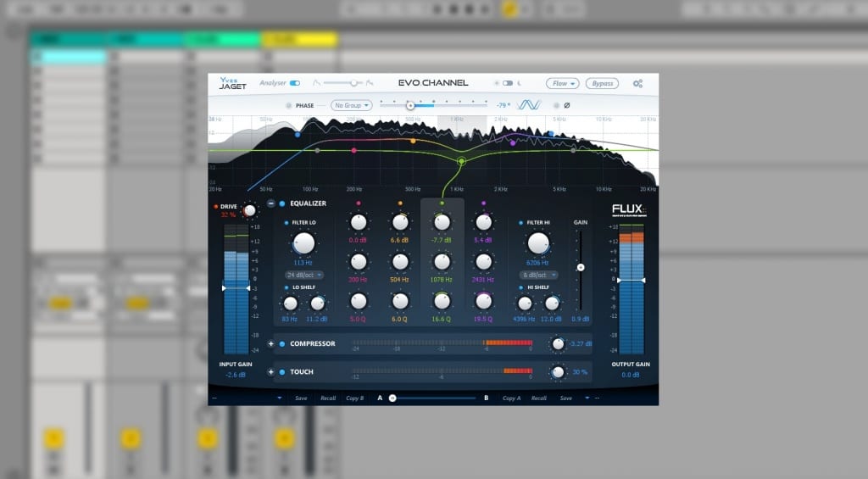Screen dimensions: 868x479
Task: Click the phase rotation slider handle
Action: pos(410,105)
